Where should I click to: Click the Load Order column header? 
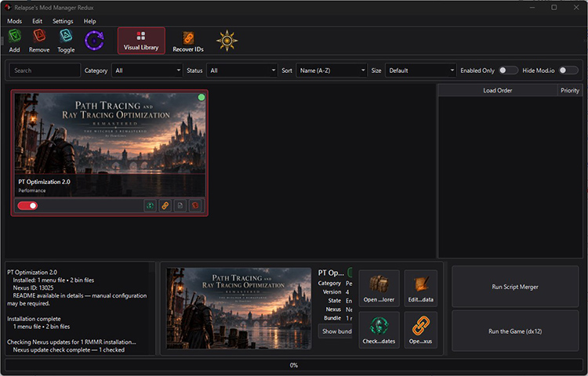498,90
